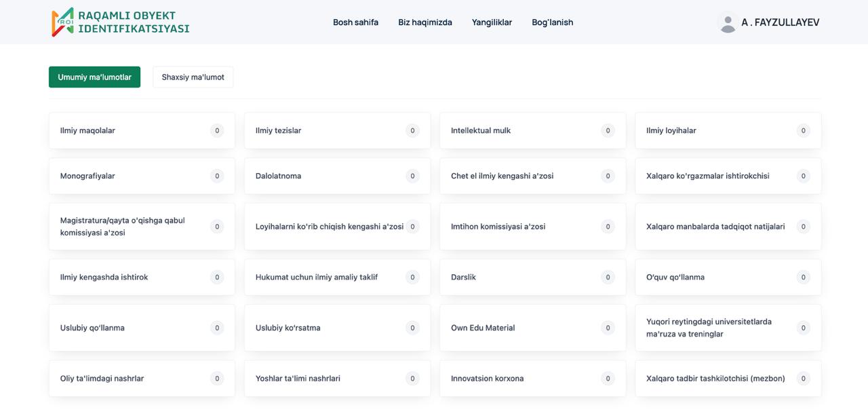Select the Own Edu Material card
This screenshot has height=418, width=868.
coord(532,328)
